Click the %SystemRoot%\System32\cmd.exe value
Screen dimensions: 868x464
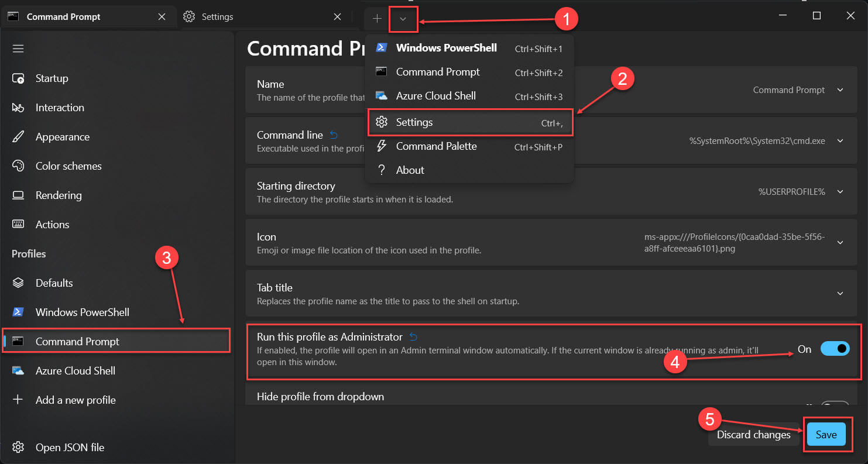[x=757, y=141]
